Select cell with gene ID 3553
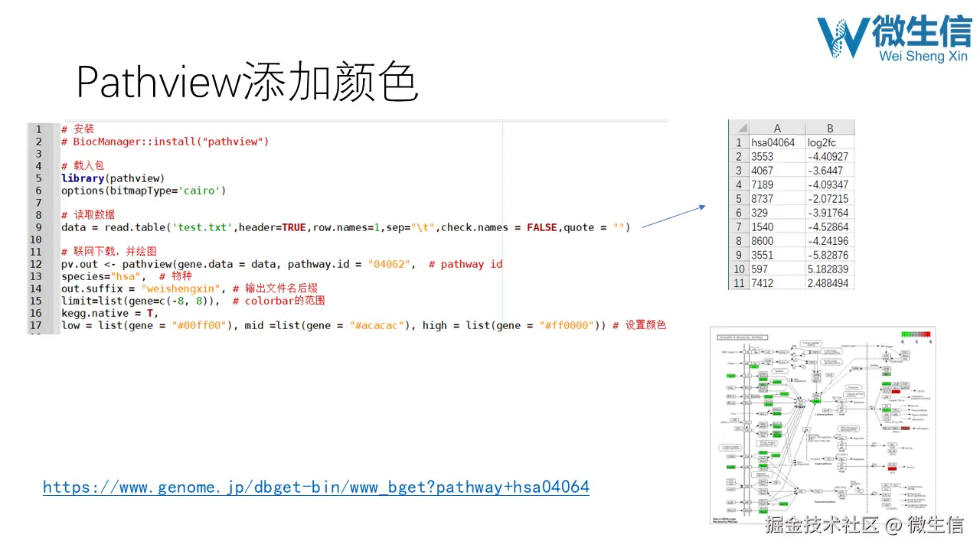 coord(777,156)
